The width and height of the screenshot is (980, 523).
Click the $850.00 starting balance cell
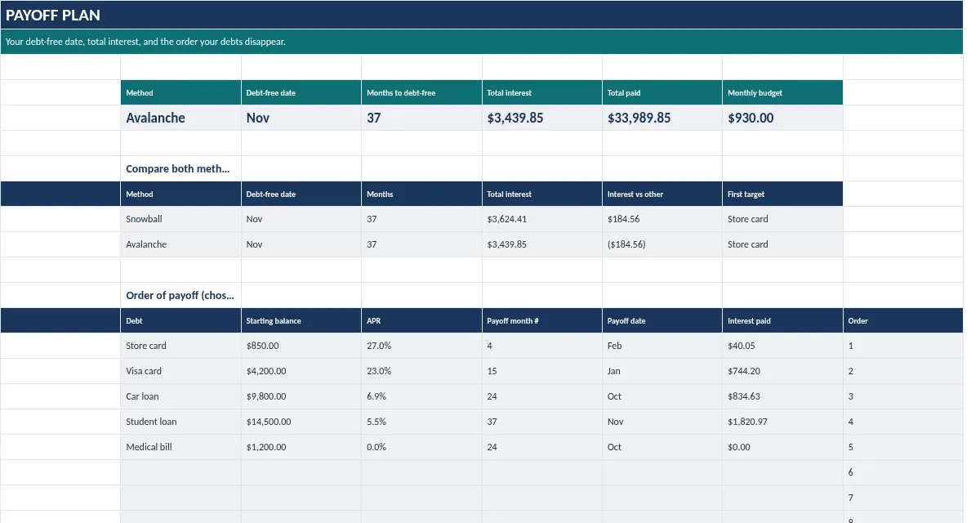pyautogui.click(x=301, y=346)
